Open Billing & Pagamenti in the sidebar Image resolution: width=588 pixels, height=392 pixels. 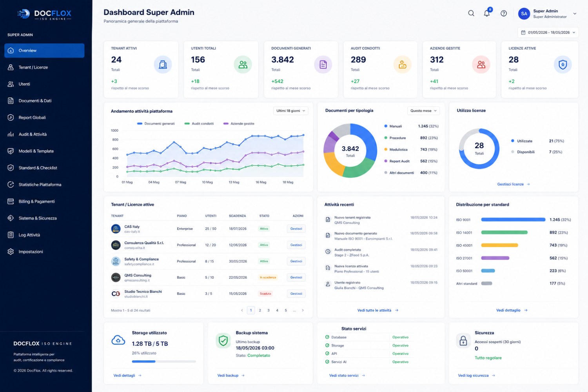click(44, 201)
